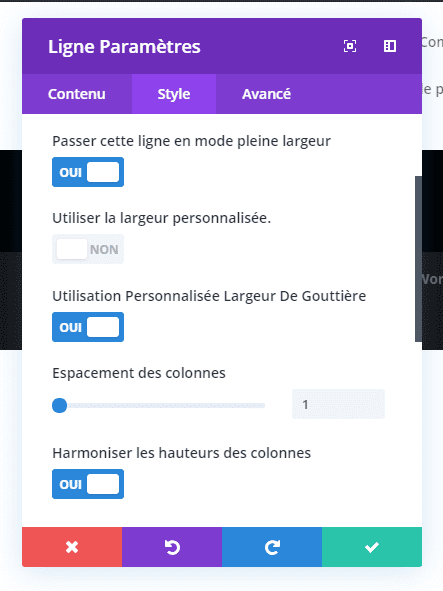The width and height of the screenshot is (443, 591).
Task: Click the purple undo arrow button
Action: coord(172,547)
